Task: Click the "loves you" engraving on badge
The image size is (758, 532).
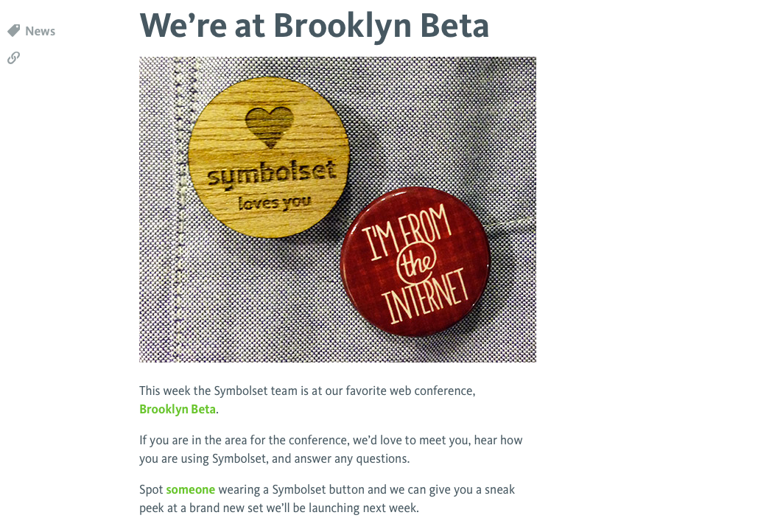Action: pyautogui.click(x=274, y=203)
